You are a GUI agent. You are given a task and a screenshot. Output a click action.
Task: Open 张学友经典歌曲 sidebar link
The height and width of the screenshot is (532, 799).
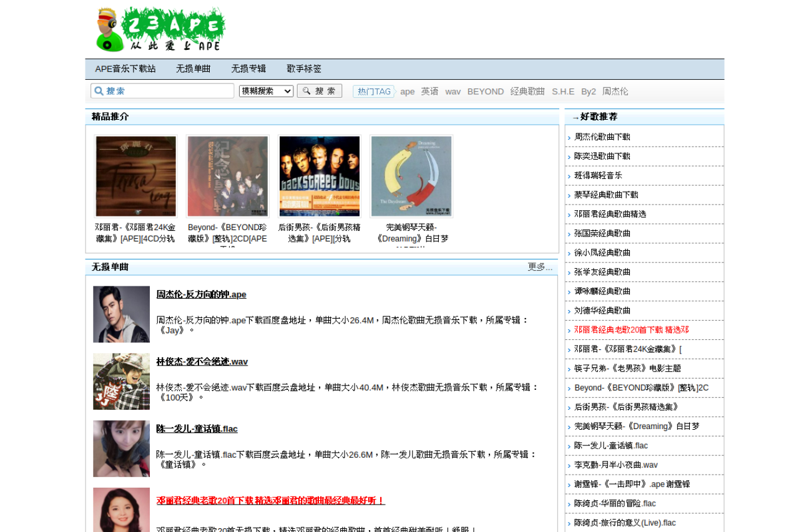(602, 273)
